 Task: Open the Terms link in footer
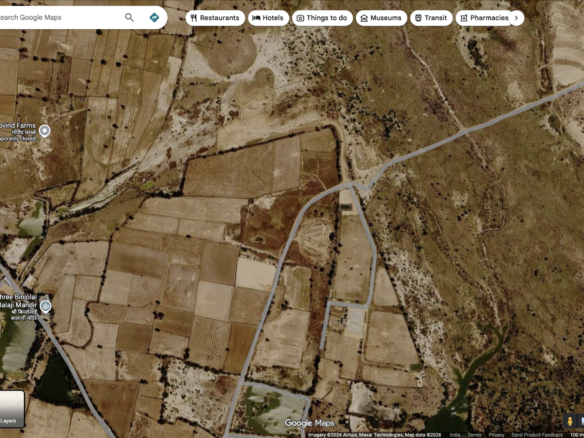(474, 435)
